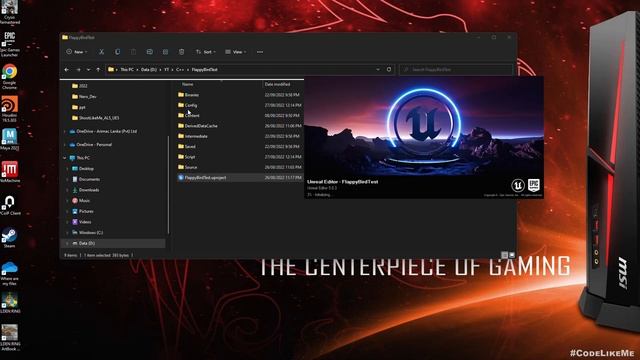
Task: Open Crysis Remastered desktop shortcut
Action: [x=9, y=12]
